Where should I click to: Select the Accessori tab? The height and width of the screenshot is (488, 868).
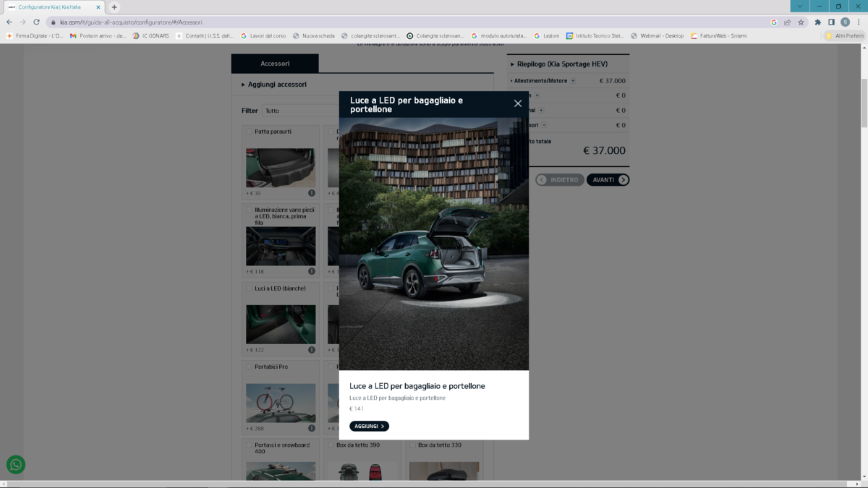(x=275, y=64)
